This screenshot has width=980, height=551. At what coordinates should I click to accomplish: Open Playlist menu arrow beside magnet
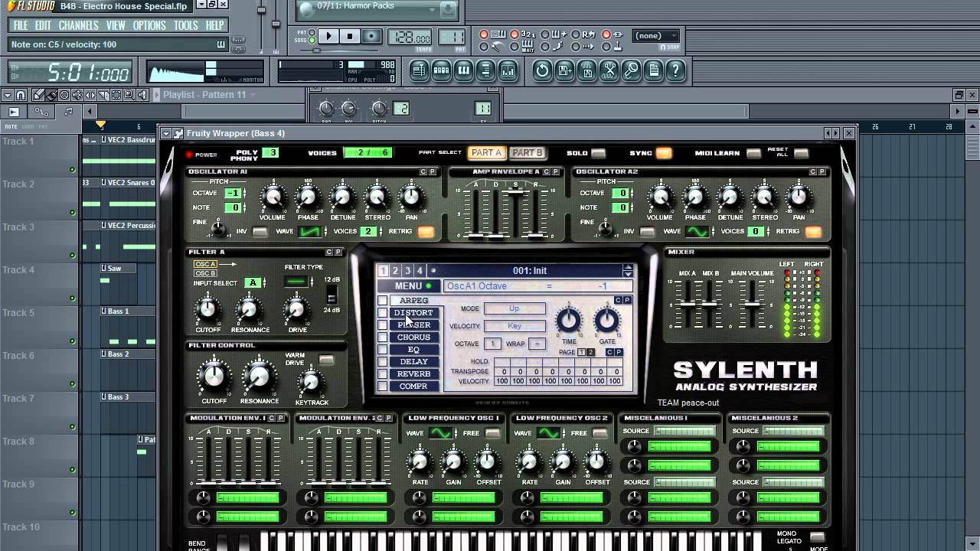(7, 95)
